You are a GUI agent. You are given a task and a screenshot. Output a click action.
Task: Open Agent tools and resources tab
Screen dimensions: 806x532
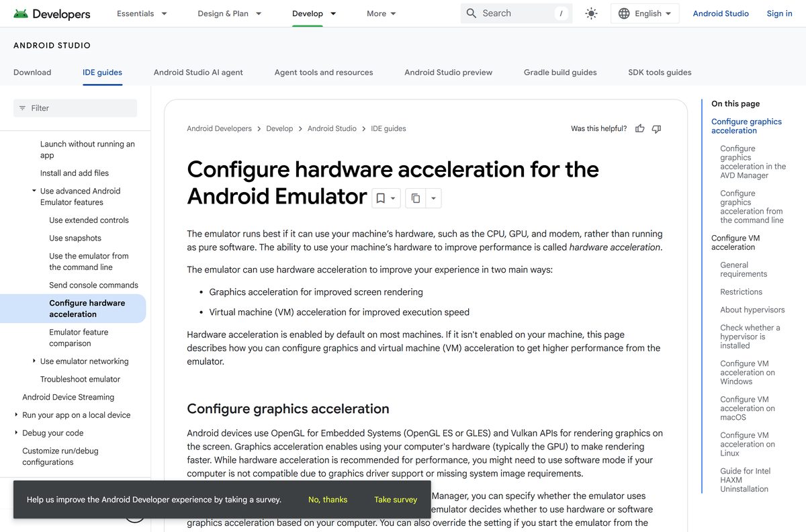tap(324, 73)
